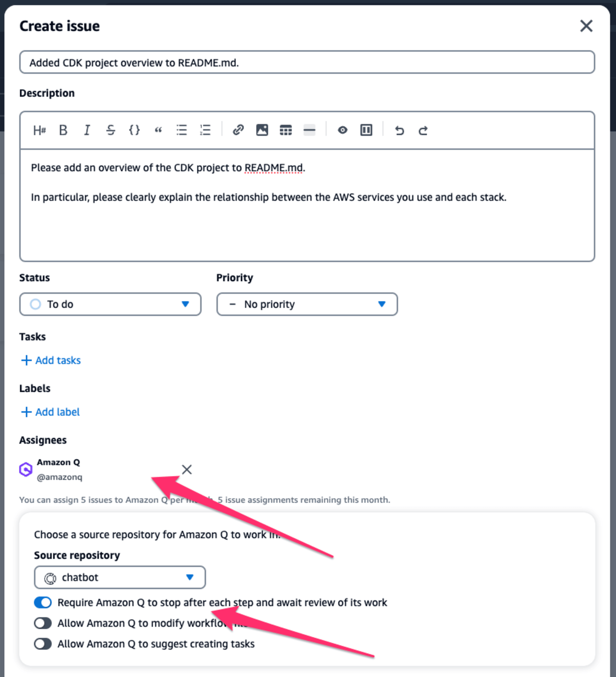
Task: Open the Source repository dropdown
Action: 120,577
